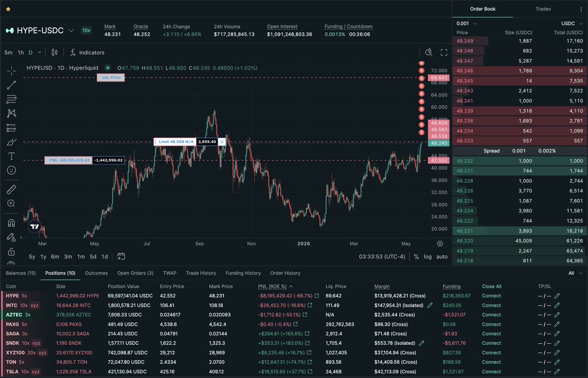Select the brush drawing tool

11,142
